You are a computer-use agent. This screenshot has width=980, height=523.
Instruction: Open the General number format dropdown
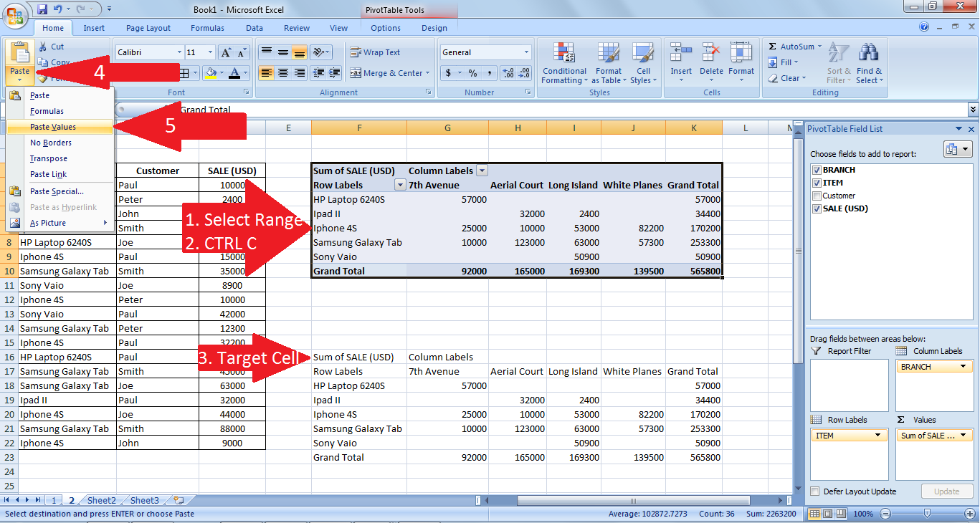click(x=526, y=52)
